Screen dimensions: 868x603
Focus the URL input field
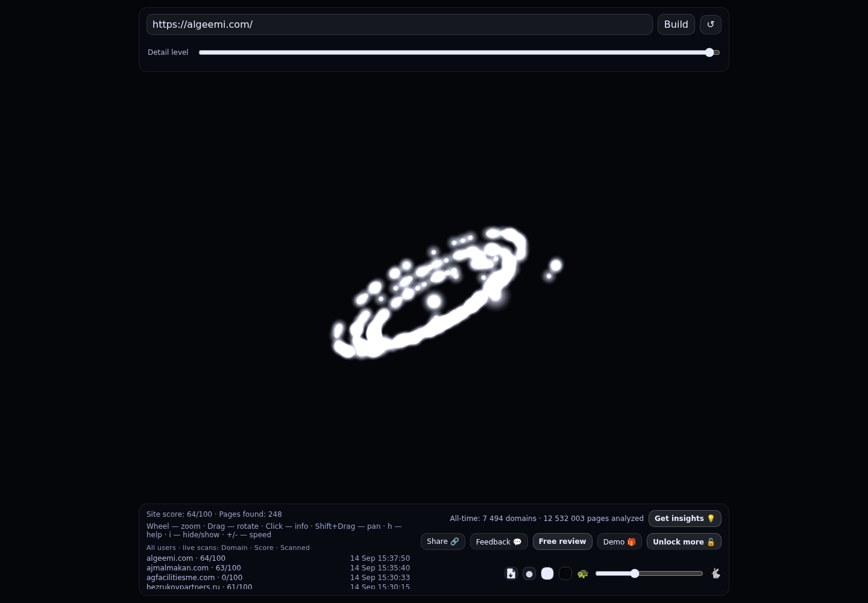click(400, 25)
